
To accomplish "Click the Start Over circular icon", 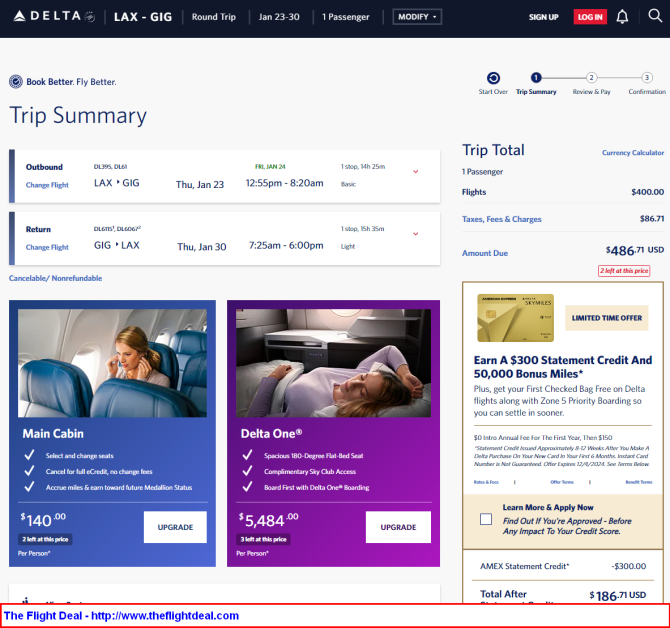I will [493, 78].
